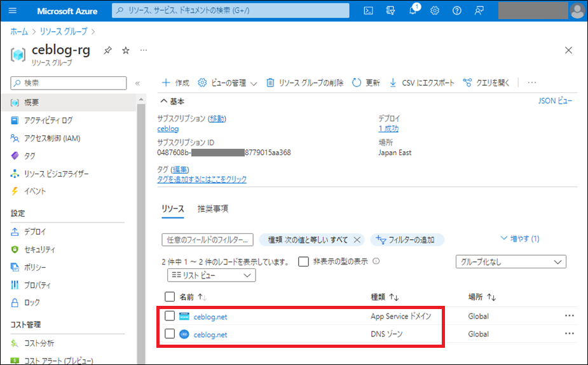
Task: Open the feedback icon in top bar
Action: click(479, 11)
